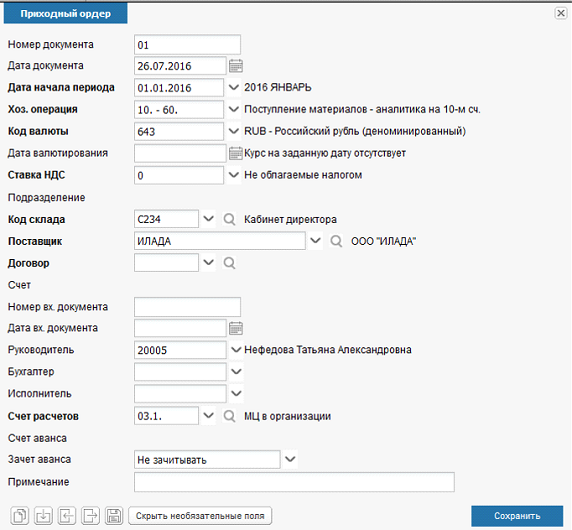
Task: Click the left-arrow import icon
Action: pyautogui.click(x=67, y=516)
